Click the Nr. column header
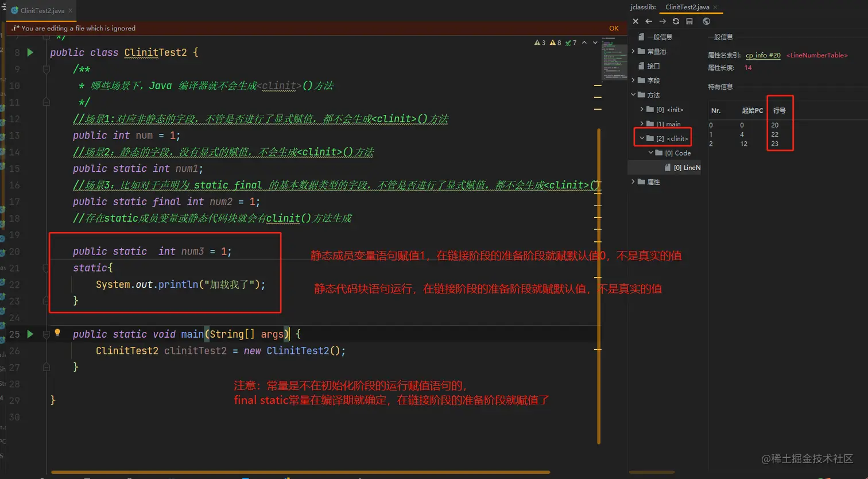Image resolution: width=868 pixels, height=479 pixels. (x=716, y=110)
